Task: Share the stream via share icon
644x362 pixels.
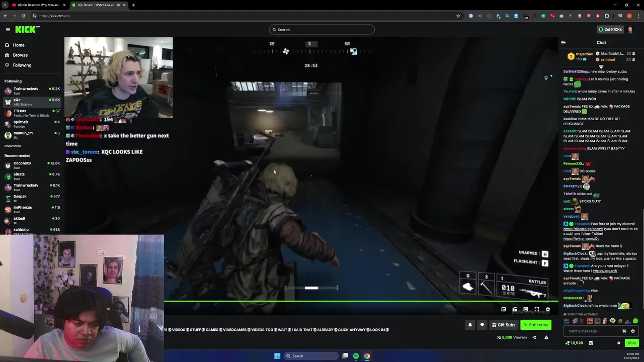Action: click(534, 337)
